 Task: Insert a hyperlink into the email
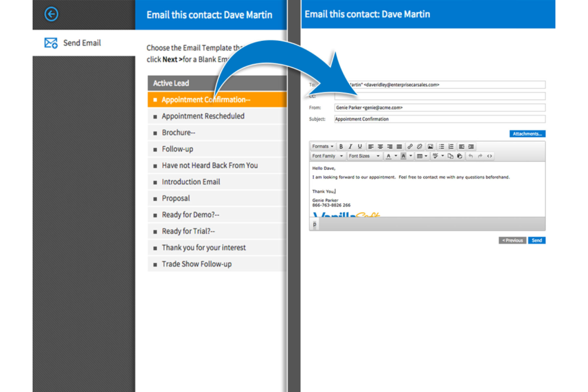point(410,146)
